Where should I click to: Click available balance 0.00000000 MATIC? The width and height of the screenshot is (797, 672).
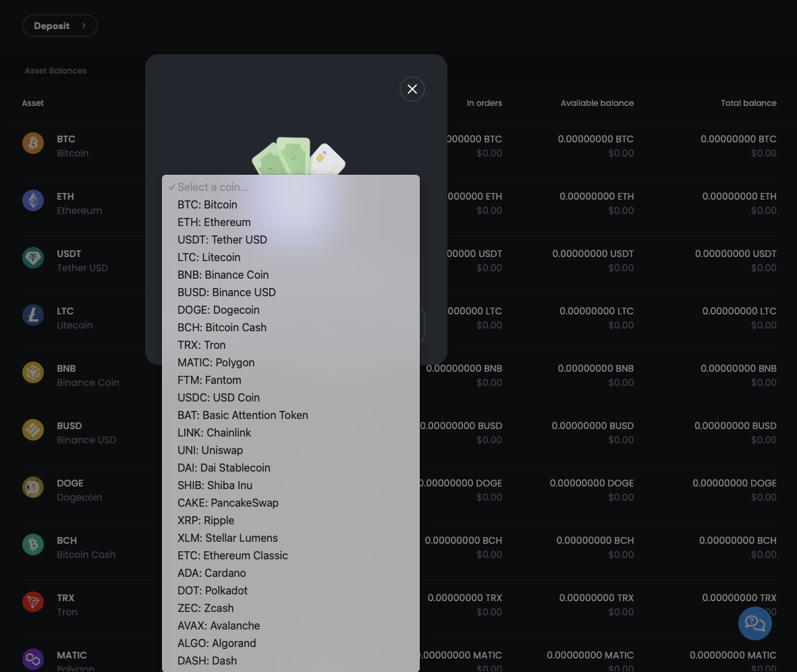[590, 655]
